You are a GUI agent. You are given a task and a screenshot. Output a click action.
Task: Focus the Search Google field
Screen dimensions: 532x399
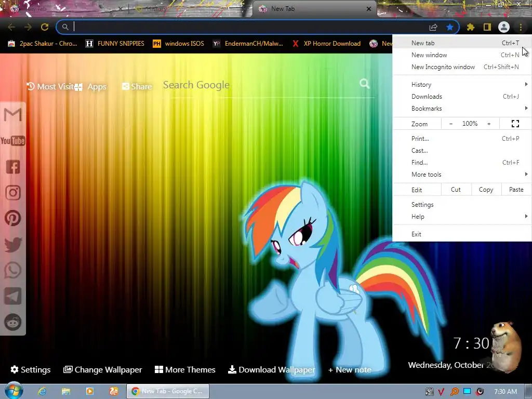tap(260, 85)
